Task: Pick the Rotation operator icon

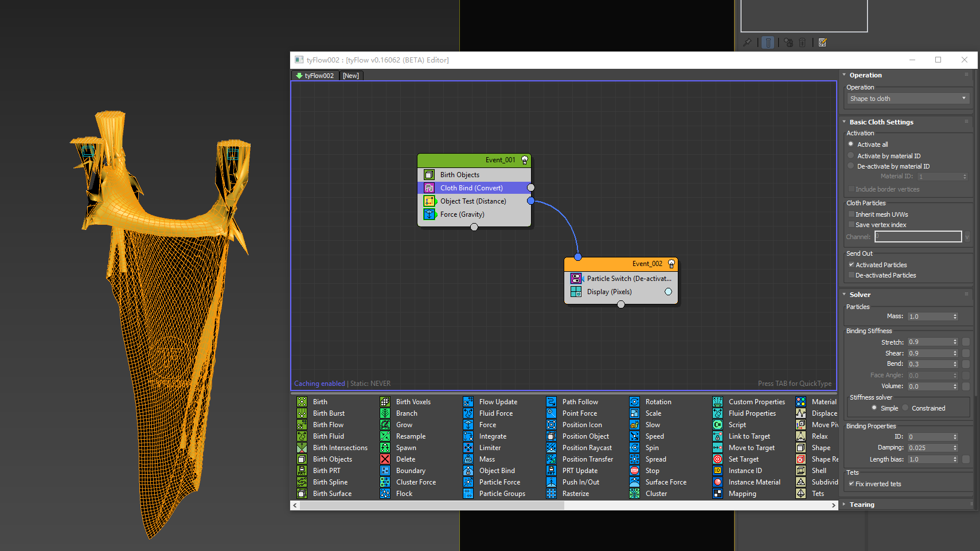Action: 635,402
